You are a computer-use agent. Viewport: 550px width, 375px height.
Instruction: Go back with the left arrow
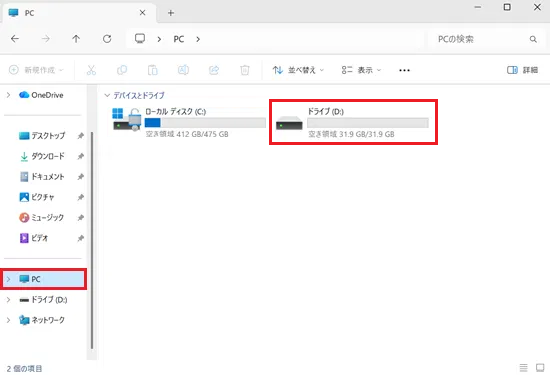tap(15, 39)
